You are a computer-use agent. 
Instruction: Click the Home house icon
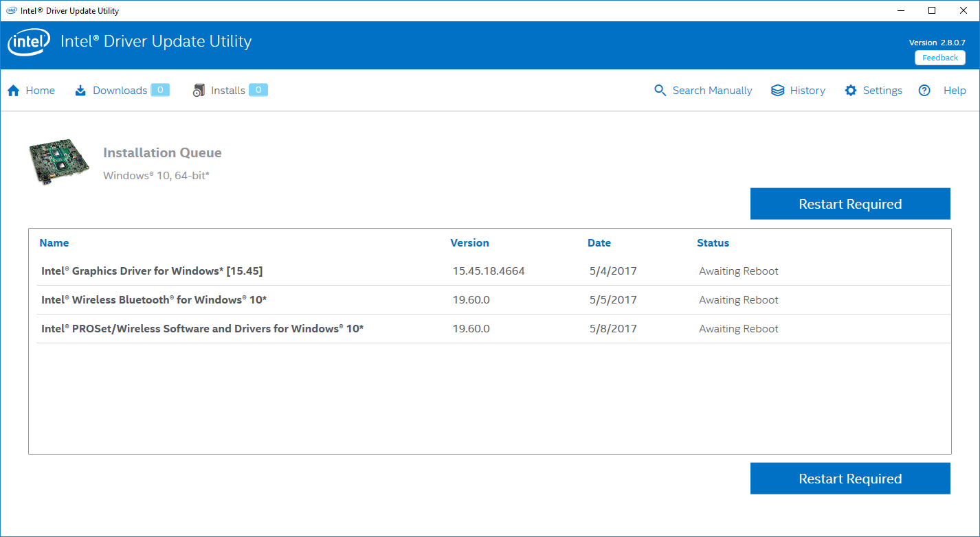[13, 91]
